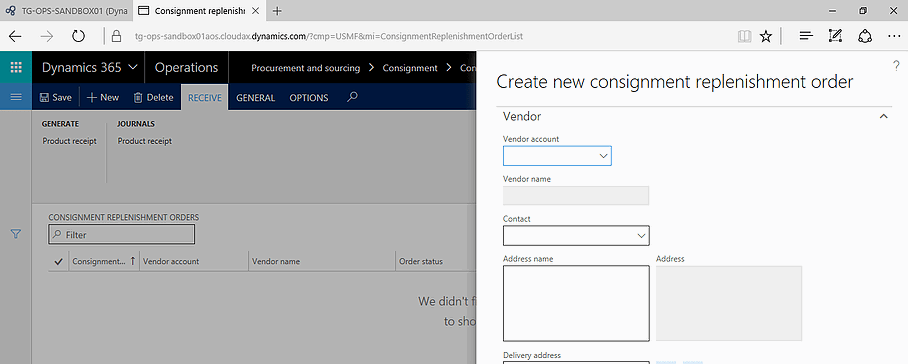The image size is (908, 364).
Task: Open the app launcher waffle icon
Action: point(16,67)
